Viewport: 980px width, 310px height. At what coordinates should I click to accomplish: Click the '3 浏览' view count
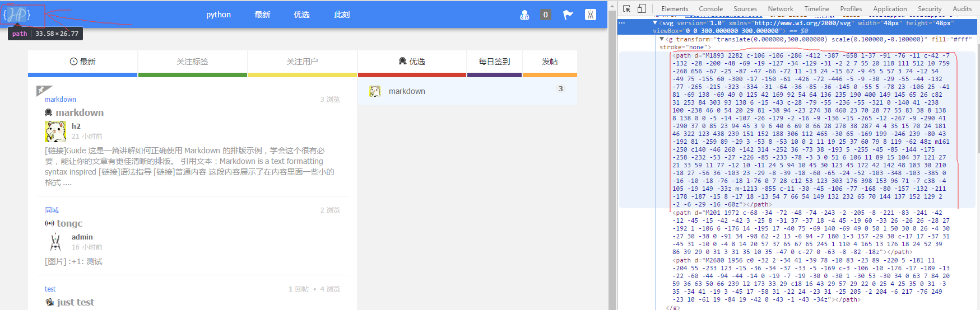330,100
